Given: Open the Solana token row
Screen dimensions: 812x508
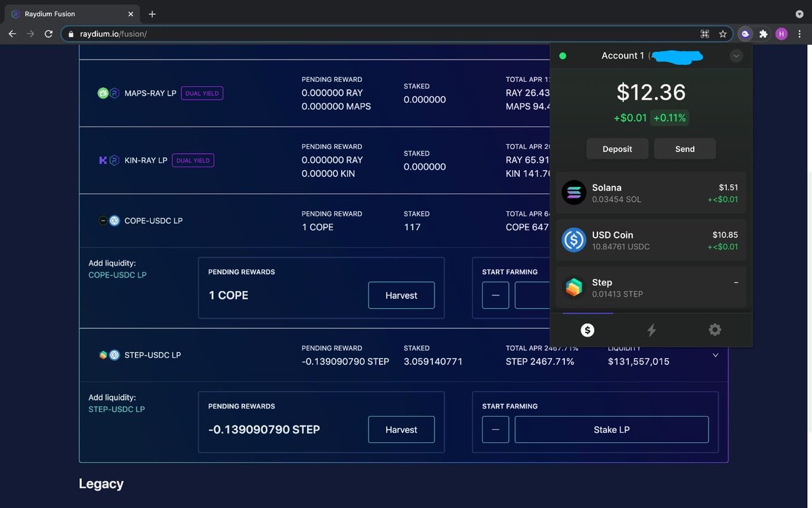Looking at the screenshot, I should point(651,193).
